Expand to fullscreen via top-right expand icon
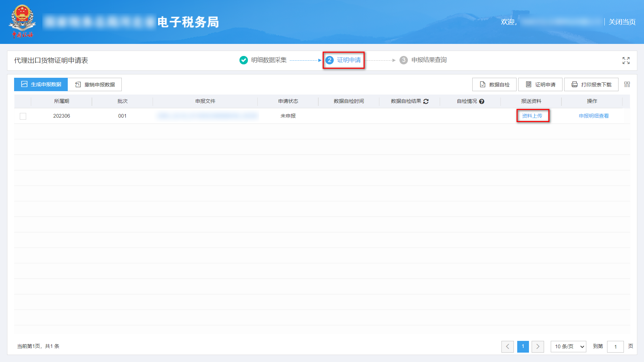Image resolution: width=644 pixels, height=362 pixels. [626, 61]
